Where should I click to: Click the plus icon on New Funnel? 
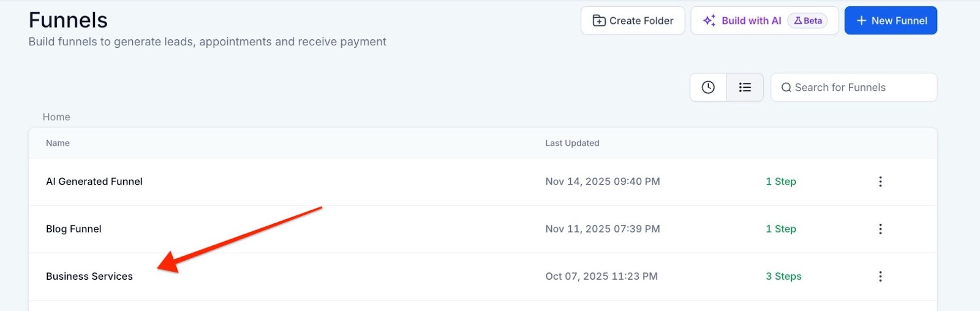861,21
